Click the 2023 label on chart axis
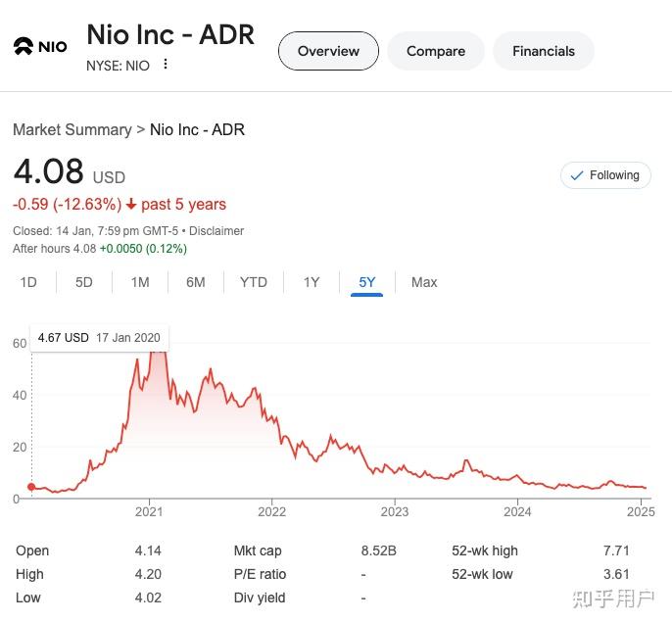The height and width of the screenshot is (622, 672). point(395,511)
